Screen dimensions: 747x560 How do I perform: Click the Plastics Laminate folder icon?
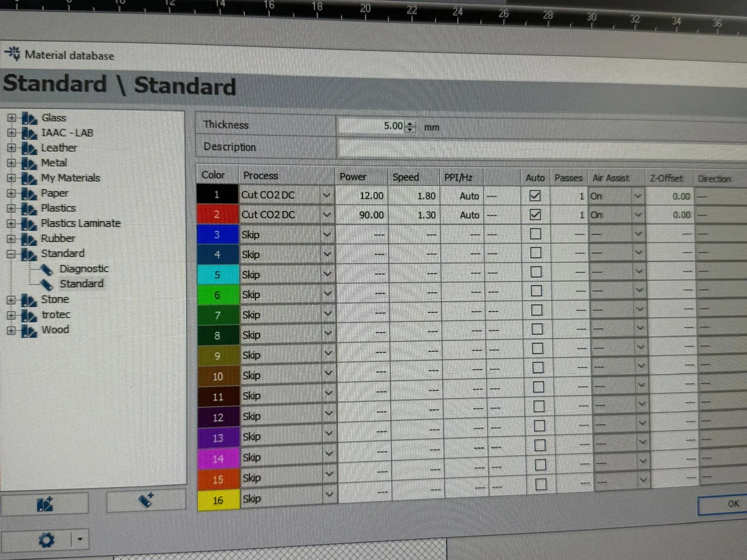(29, 224)
